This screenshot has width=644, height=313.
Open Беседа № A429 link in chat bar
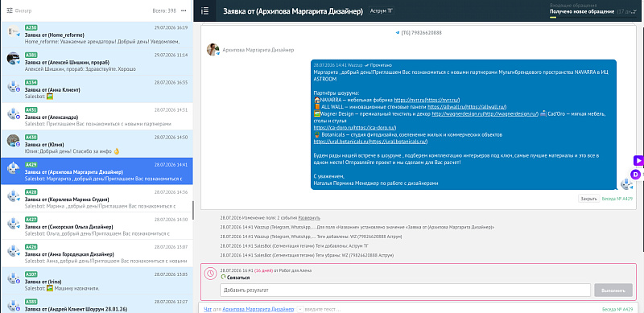[617, 309]
